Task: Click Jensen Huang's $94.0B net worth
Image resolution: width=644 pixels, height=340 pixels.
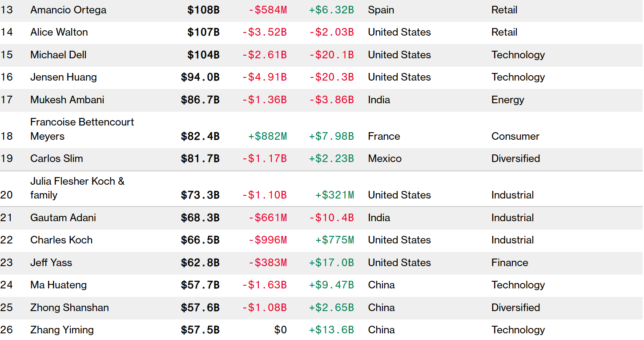Action: (200, 77)
